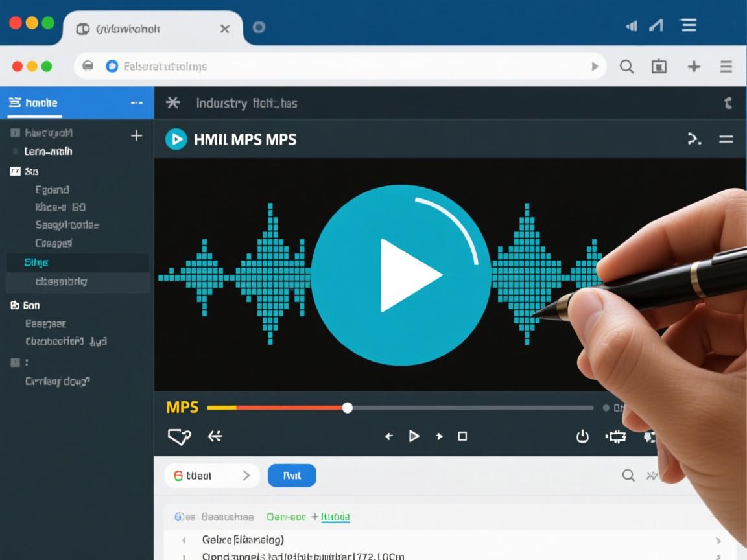The height and width of the screenshot is (560, 747).
Task: Click the large teal play button
Action: [x=401, y=275]
